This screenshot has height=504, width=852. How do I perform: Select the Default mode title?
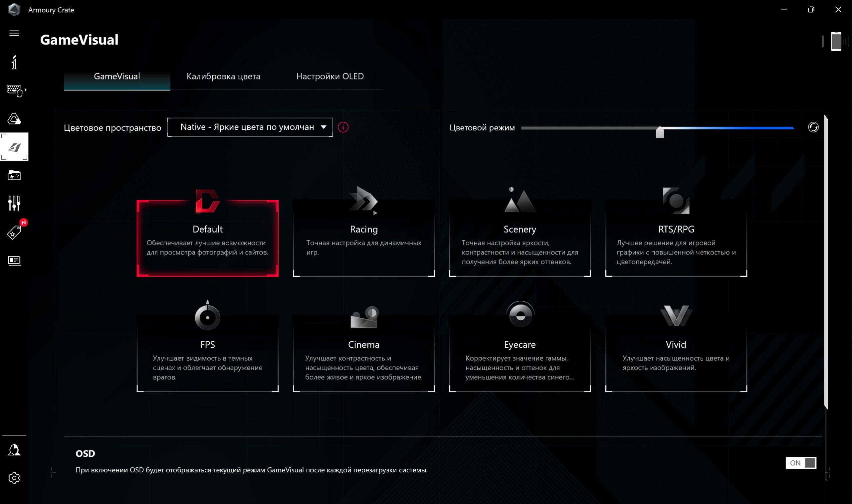tap(208, 229)
